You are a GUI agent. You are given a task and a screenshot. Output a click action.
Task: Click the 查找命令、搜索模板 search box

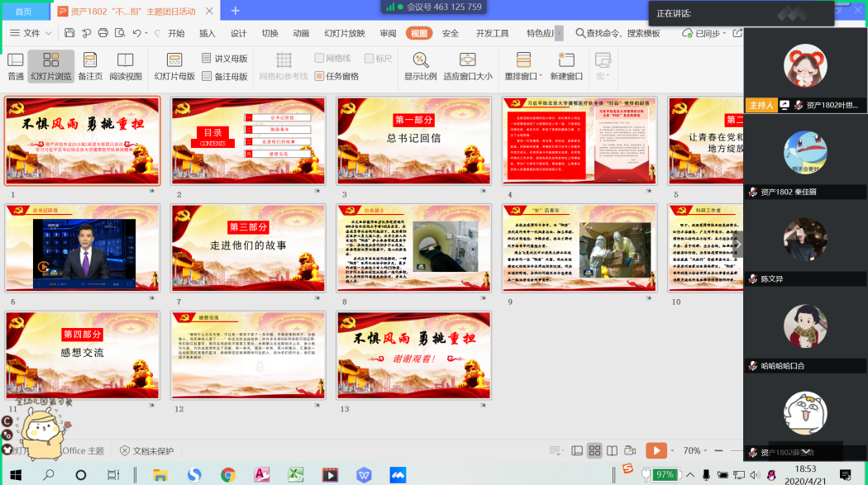pos(618,33)
